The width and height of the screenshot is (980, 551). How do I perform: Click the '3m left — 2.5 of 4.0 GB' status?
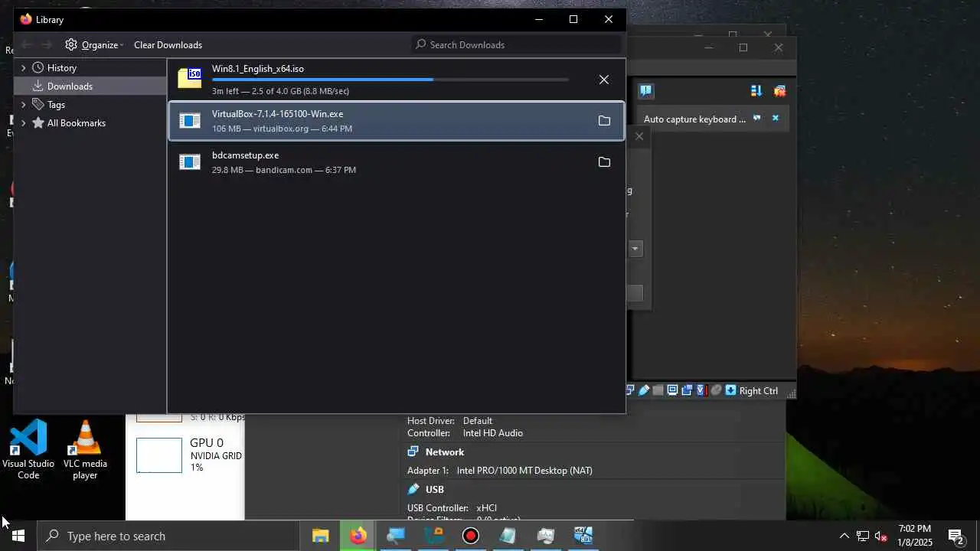[x=280, y=91]
